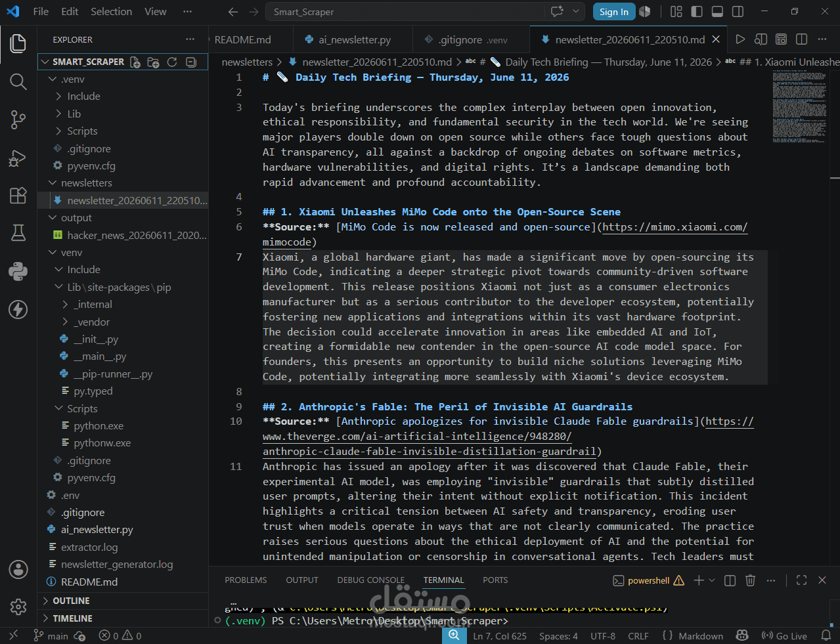Image resolution: width=840 pixels, height=644 pixels.
Task: Kill the terminal with trash icon
Action: click(x=751, y=580)
